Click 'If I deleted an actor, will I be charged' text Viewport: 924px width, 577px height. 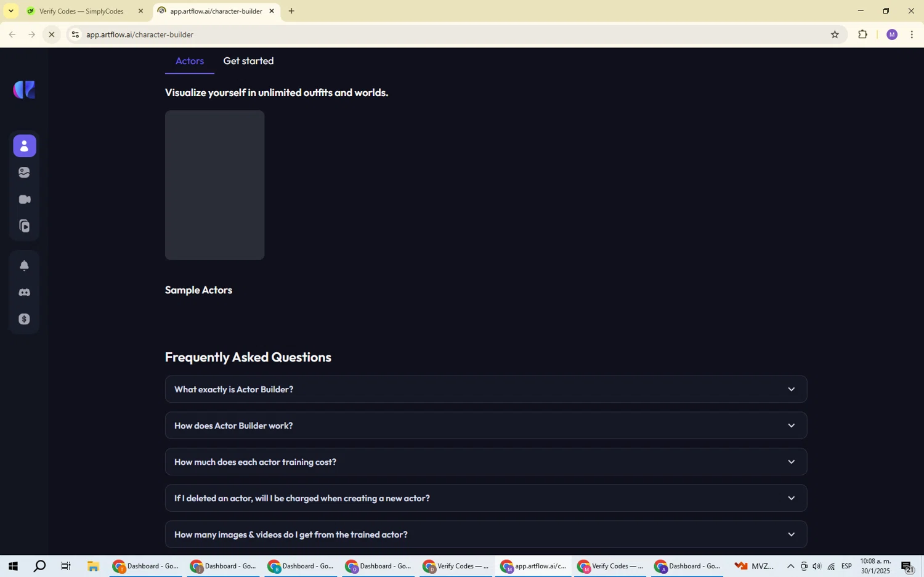tap(302, 498)
